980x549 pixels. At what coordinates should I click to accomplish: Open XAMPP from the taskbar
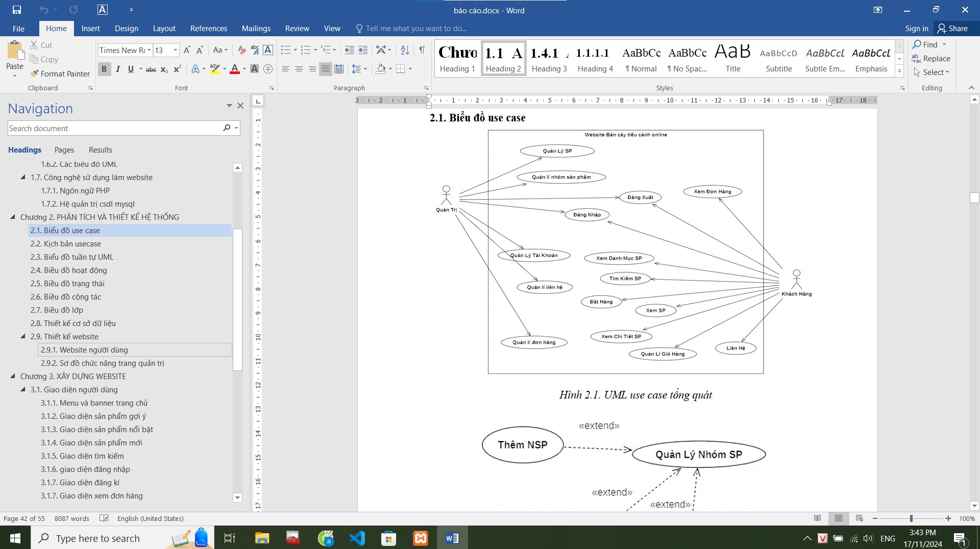tap(421, 538)
